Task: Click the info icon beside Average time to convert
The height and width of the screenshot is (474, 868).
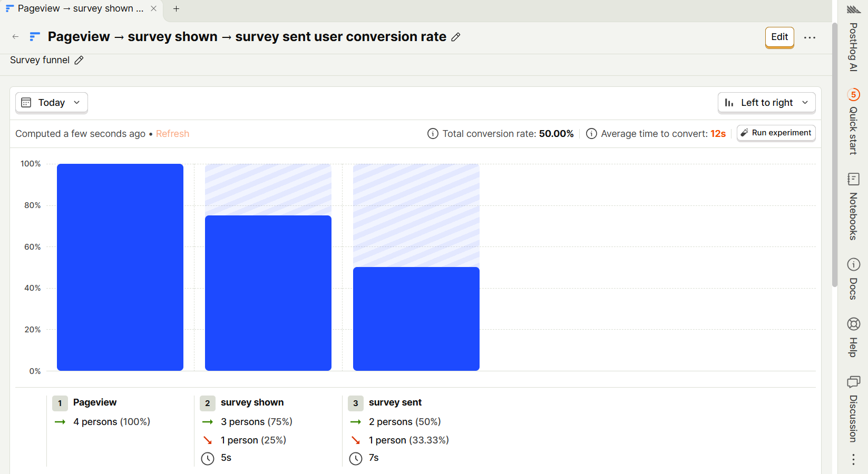Action: pyautogui.click(x=591, y=133)
